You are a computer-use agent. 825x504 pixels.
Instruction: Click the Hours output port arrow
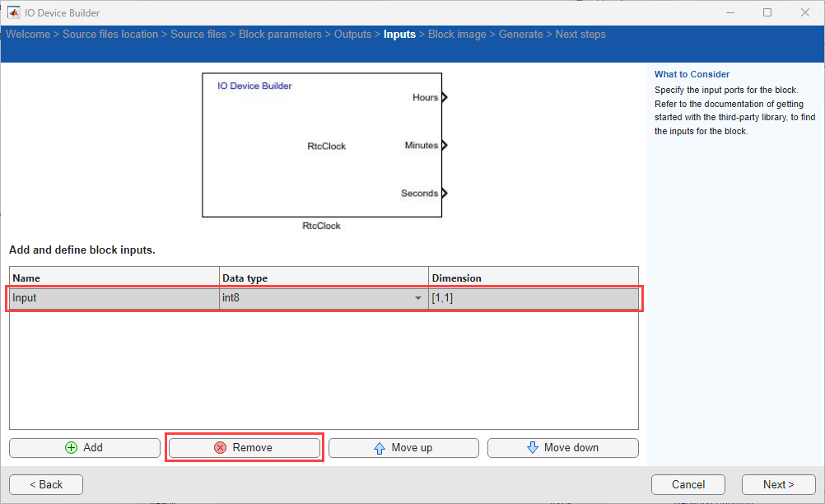pos(444,97)
